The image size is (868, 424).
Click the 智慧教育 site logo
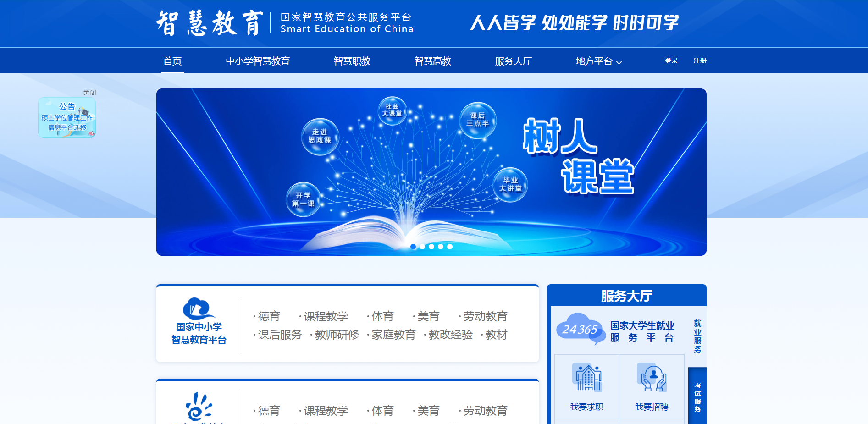coord(210,23)
